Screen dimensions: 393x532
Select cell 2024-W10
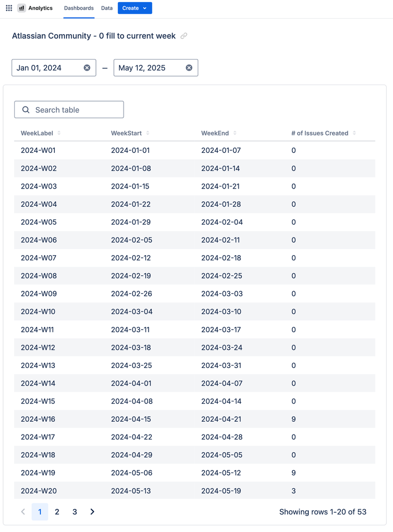[38, 312]
